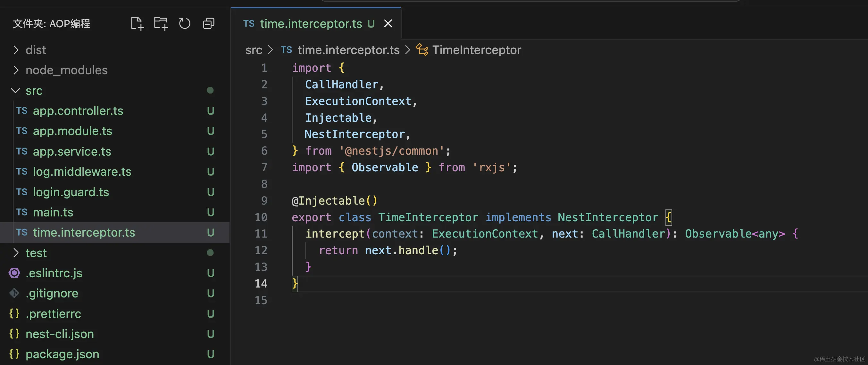Click TimeInterceptor class breadcrumb
Image resolution: width=868 pixels, height=365 pixels.
(x=476, y=50)
